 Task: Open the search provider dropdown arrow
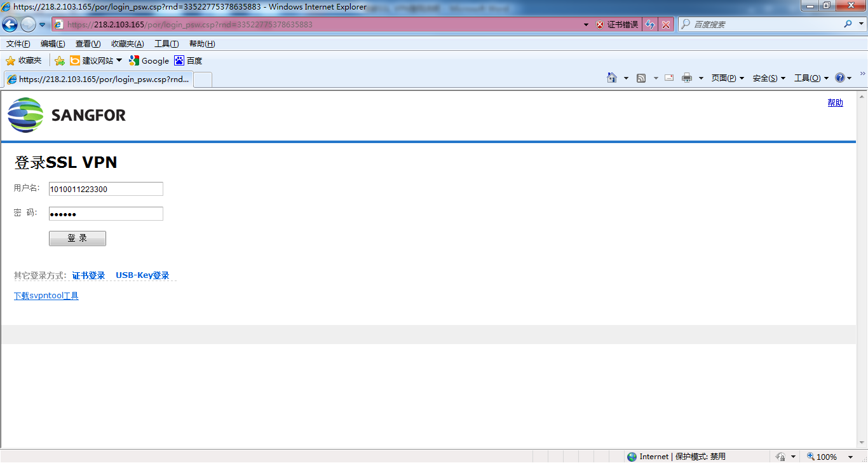(x=860, y=24)
